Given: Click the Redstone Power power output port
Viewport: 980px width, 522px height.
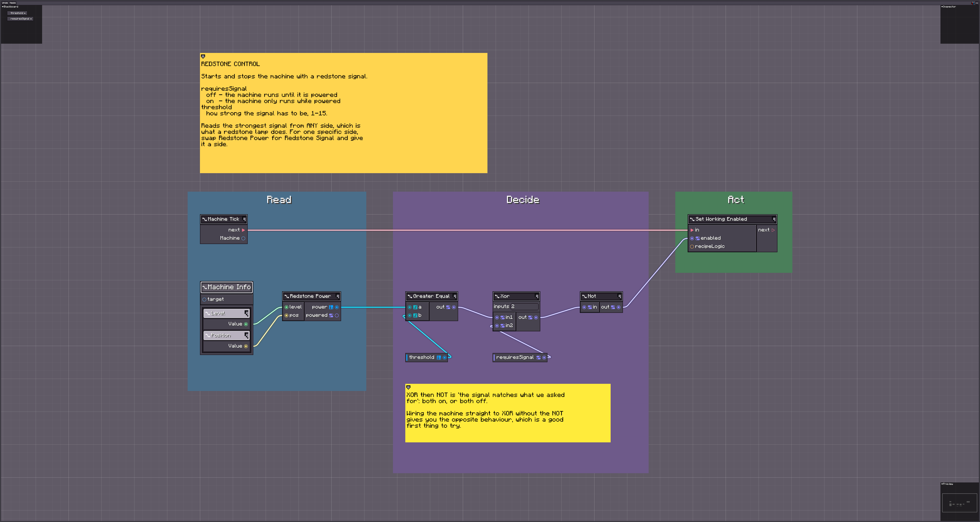Looking at the screenshot, I should (337, 307).
